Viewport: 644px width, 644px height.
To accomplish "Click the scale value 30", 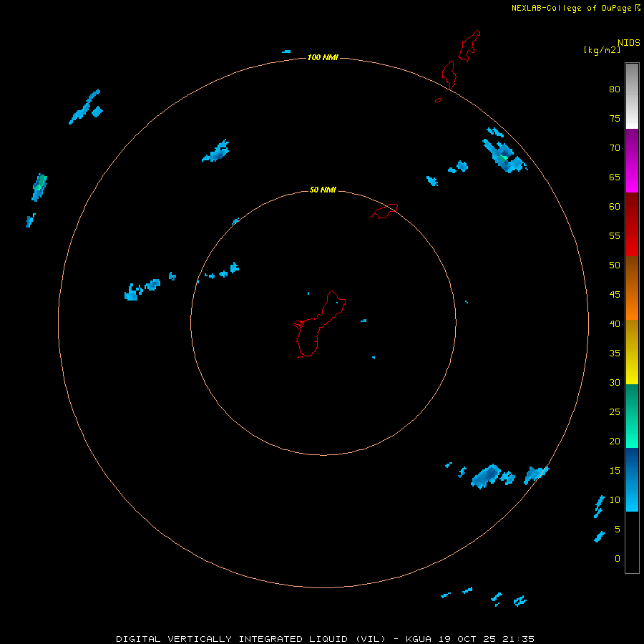I will pos(615,383).
